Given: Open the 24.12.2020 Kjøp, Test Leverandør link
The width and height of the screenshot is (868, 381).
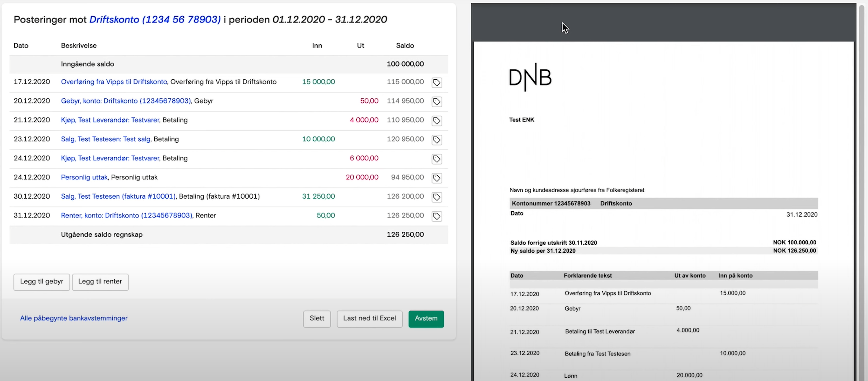Looking at the screenshot, I should coord(110,158).
